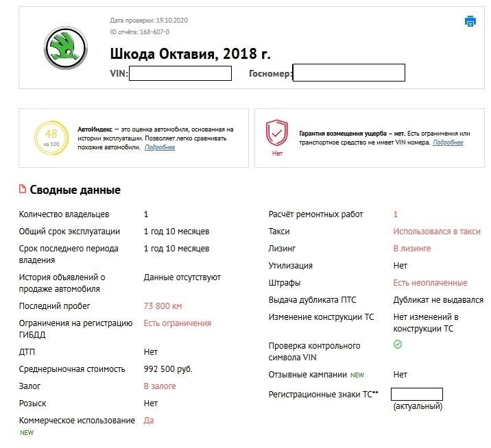Click the Количество владельцев label

[x=64, y=214]
